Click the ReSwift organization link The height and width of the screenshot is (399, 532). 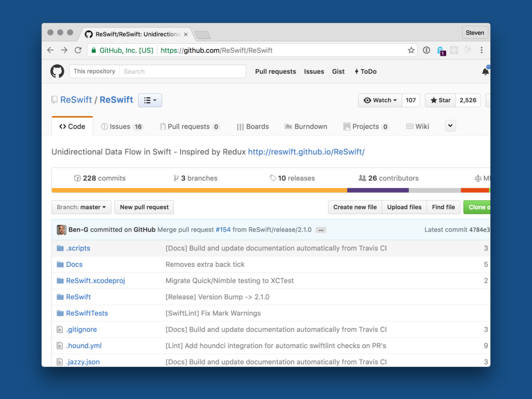coord(76,100)
